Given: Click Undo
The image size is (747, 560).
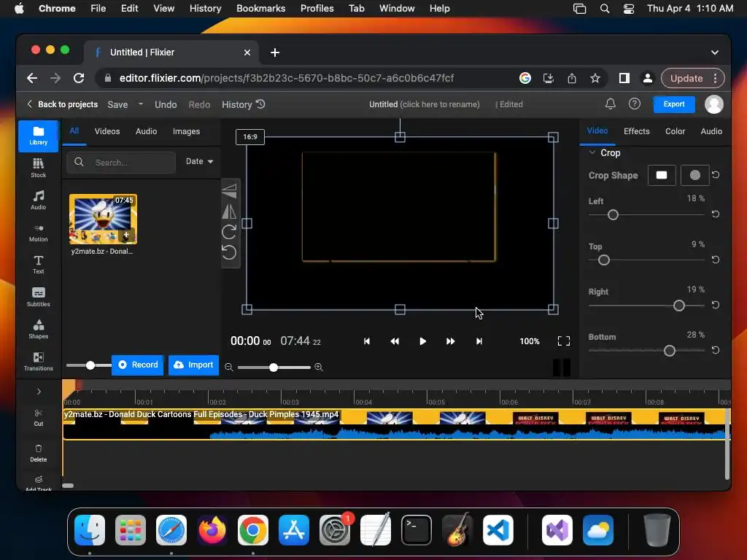Looking at the screenshot, I should pos(166,104).
